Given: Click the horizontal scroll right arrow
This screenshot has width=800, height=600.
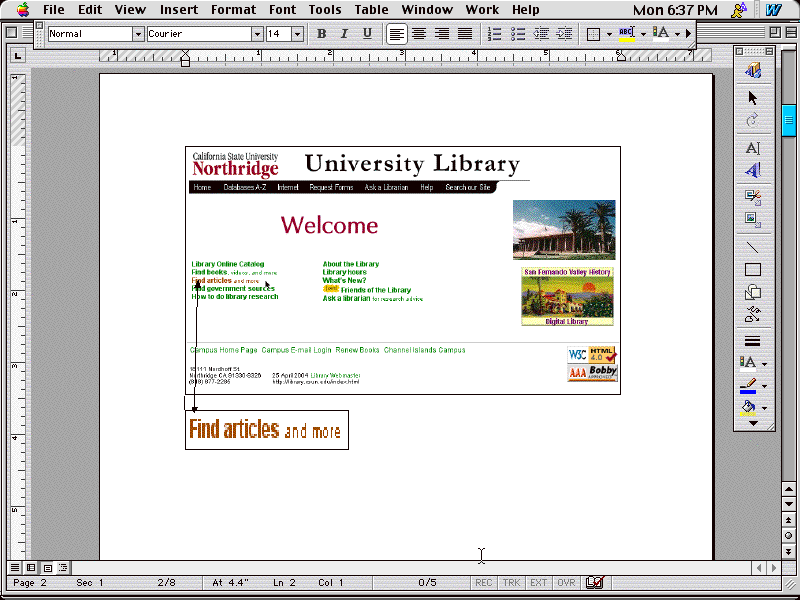Looking at the screenshot, I should pos(774,567).
